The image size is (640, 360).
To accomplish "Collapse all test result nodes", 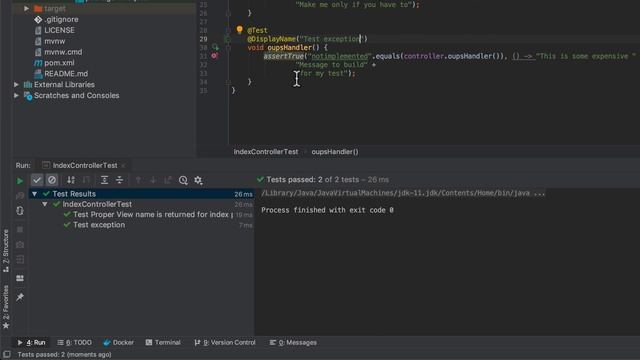I will (x=120, y=180).
